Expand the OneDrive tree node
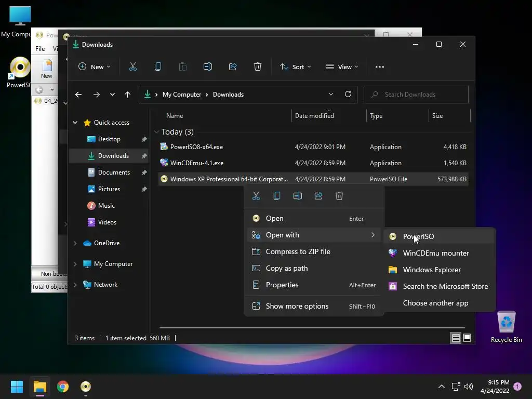 pos(75,243)
